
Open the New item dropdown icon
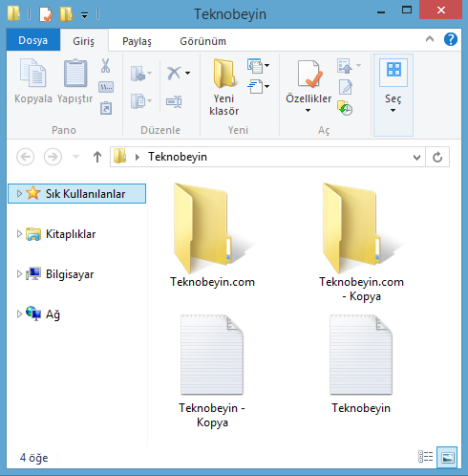pos(258,66)
